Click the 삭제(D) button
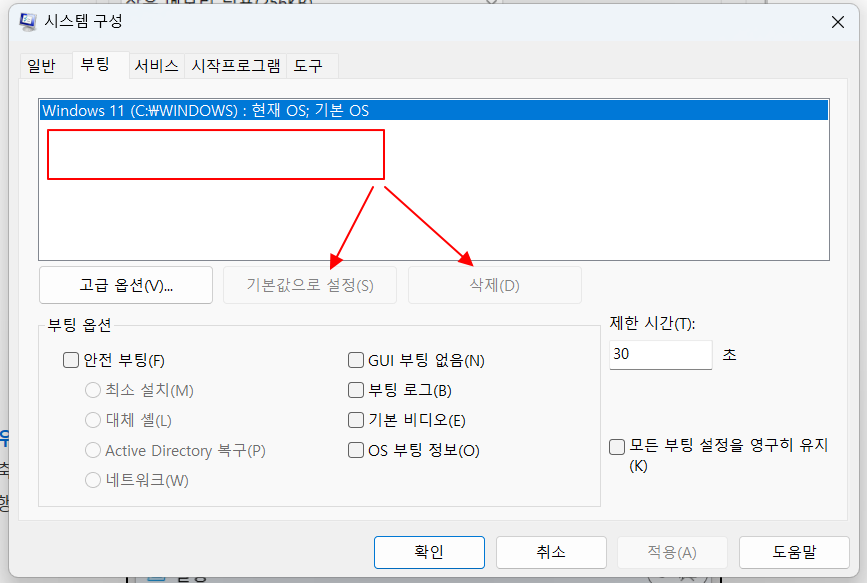867x583 pixels. [494, 285]
